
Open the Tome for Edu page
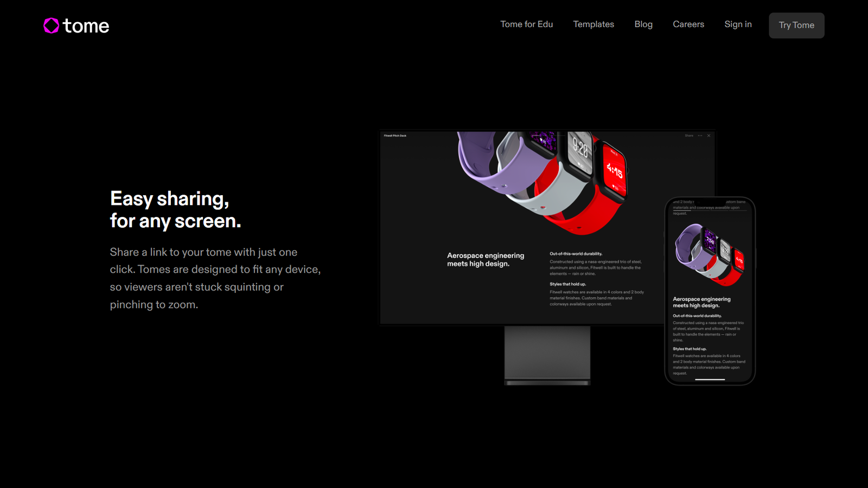526,24
